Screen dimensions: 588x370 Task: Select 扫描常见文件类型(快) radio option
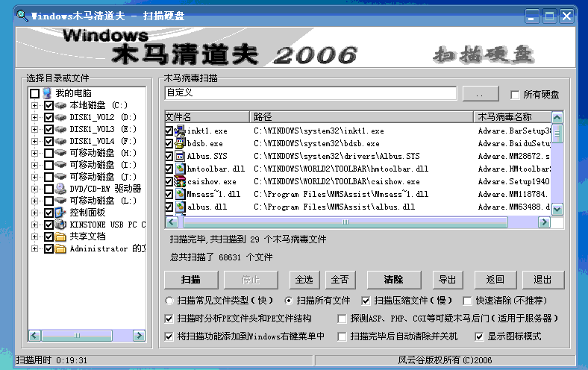(169, 301)
